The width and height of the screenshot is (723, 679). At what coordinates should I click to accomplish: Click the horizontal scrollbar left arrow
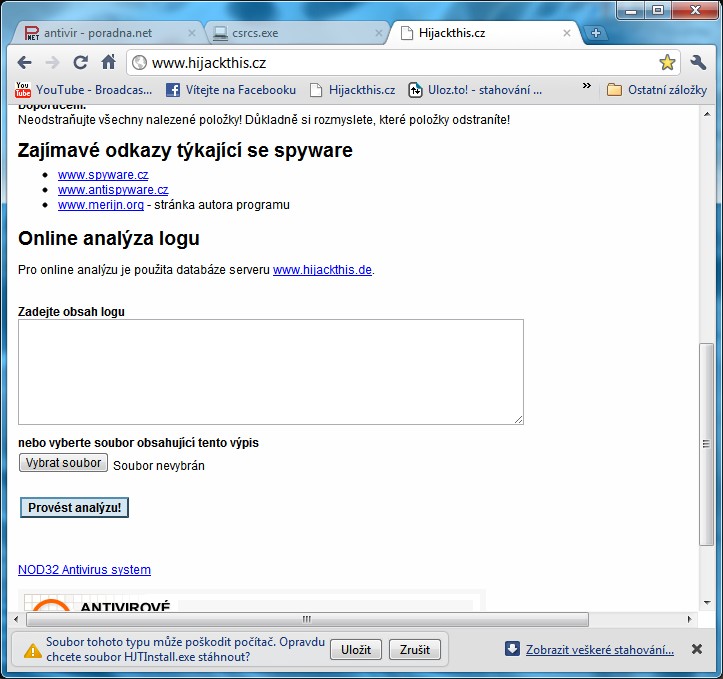(x=17, y=620)
